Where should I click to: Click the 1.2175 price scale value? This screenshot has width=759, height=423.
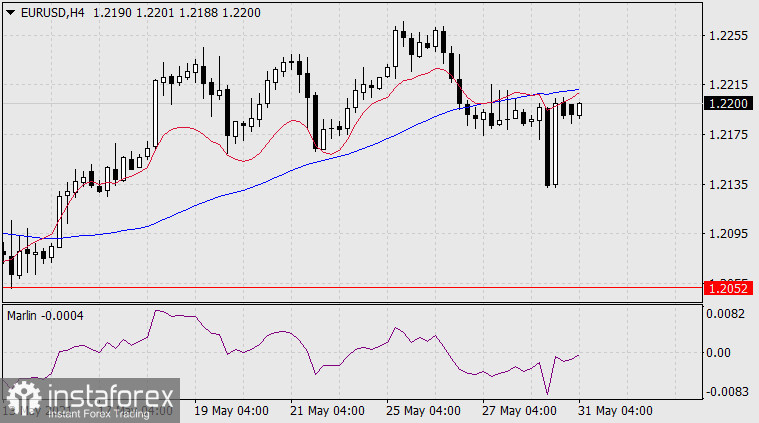tap(728, 135)
